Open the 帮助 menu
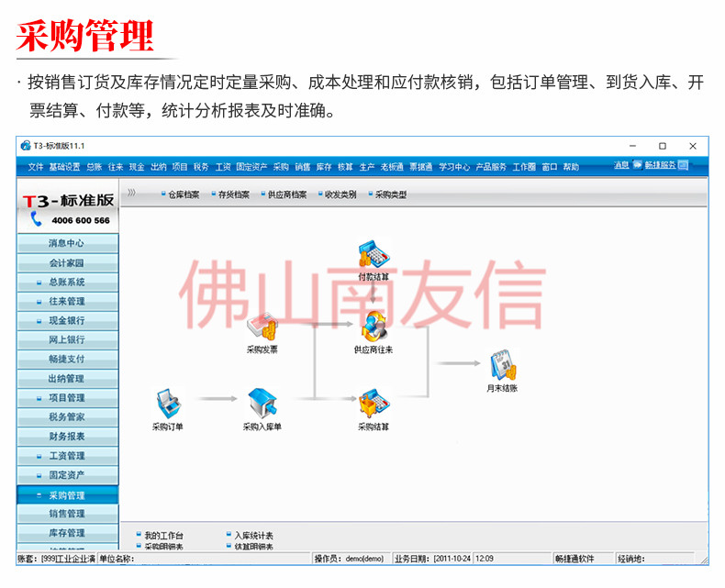The image size is (725, 588). (x=571, y=167)
